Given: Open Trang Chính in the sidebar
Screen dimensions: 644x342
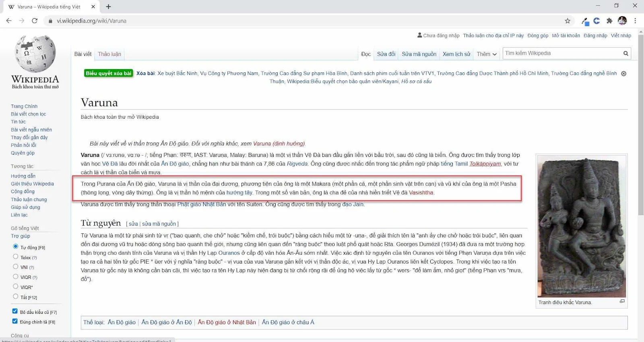Looking at the screenshot, I should pos(24,106).
